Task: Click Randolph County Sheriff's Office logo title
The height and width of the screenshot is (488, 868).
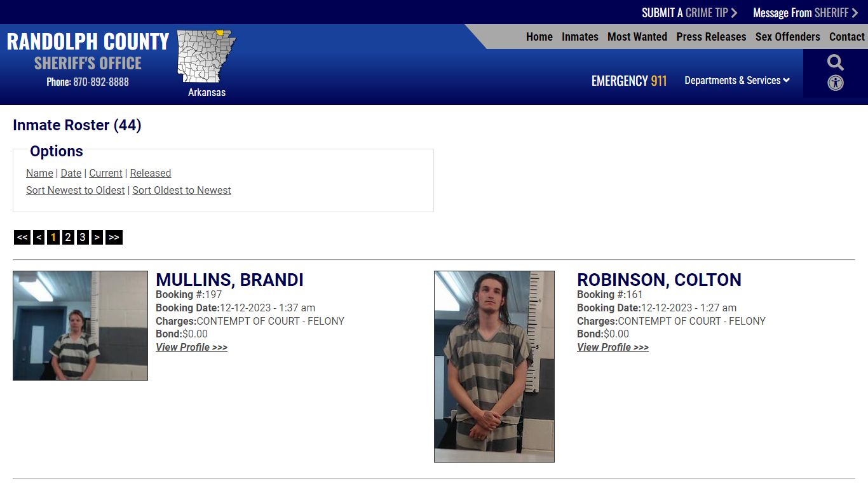Action: point(88,51)
